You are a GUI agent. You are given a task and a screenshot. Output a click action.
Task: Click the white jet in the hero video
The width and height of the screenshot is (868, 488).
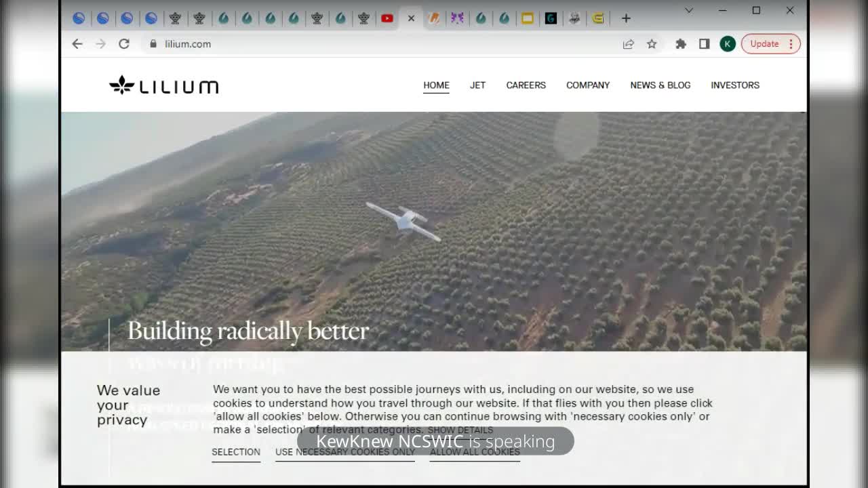[x=404, y=221]
